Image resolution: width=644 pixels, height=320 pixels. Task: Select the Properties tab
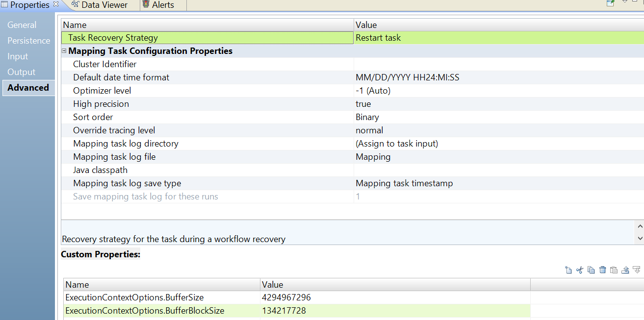[29, 5]
